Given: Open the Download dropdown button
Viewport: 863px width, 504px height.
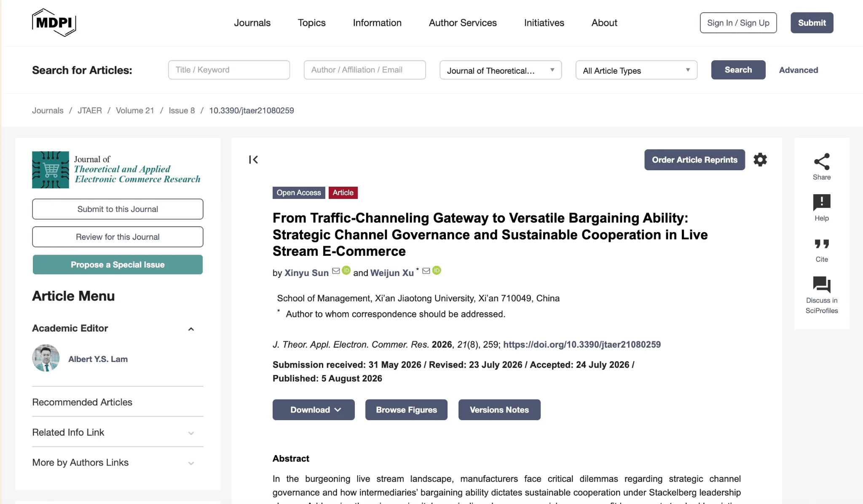Looking at the screenshot, I should (314, 410).
